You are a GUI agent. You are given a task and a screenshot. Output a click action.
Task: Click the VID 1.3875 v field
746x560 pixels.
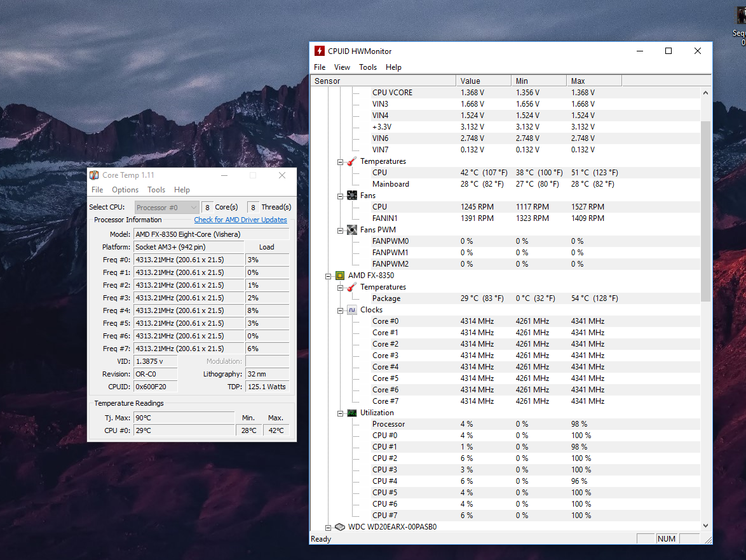pos(156,361)
